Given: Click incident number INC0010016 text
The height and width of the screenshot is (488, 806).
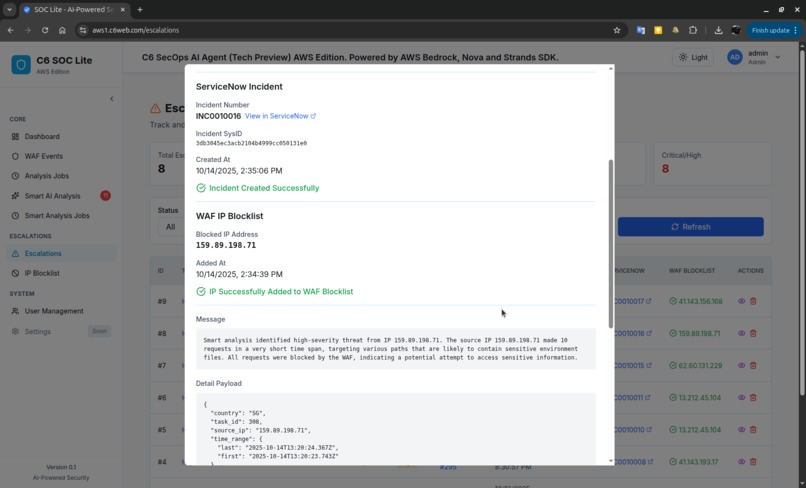Looking at the screenshot, I should tap(218, 116).
